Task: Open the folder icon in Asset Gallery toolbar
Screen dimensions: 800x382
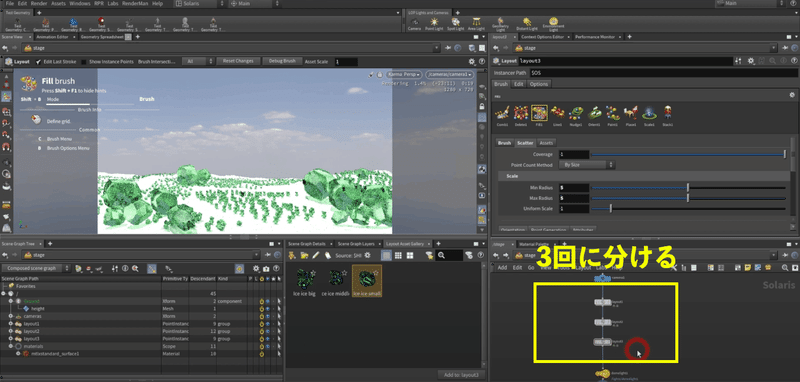Action: coord(304,255)
